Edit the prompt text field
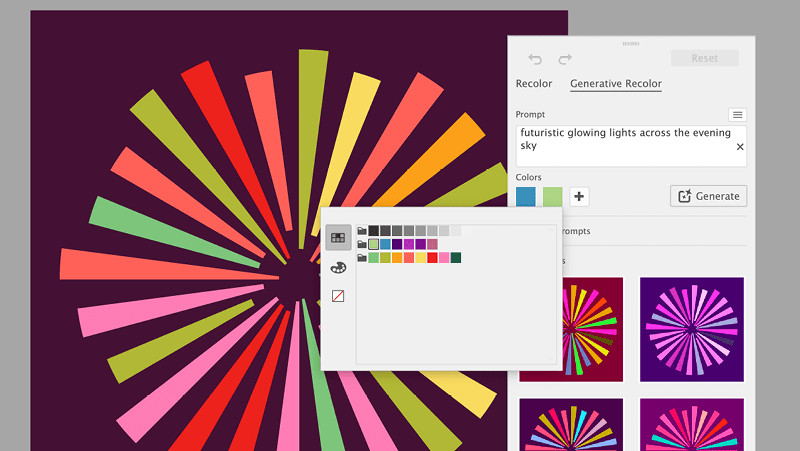The image size is (800, 451). [631, 146]
